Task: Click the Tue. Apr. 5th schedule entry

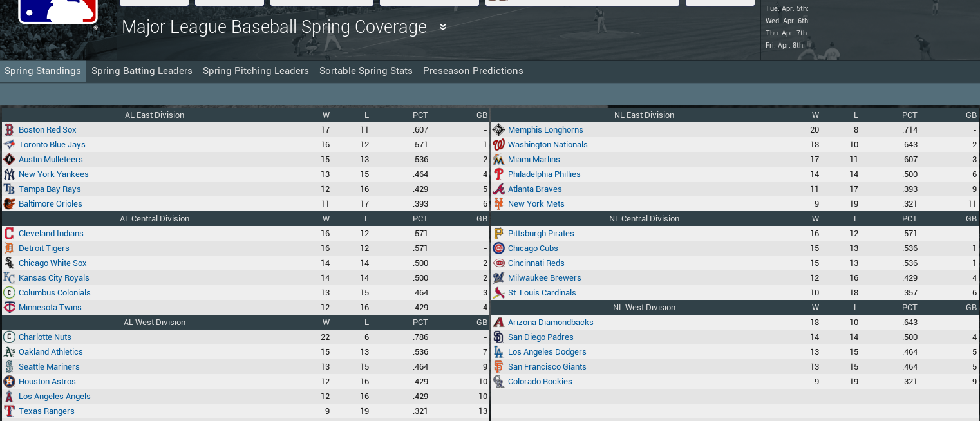Action: (787, 8)
